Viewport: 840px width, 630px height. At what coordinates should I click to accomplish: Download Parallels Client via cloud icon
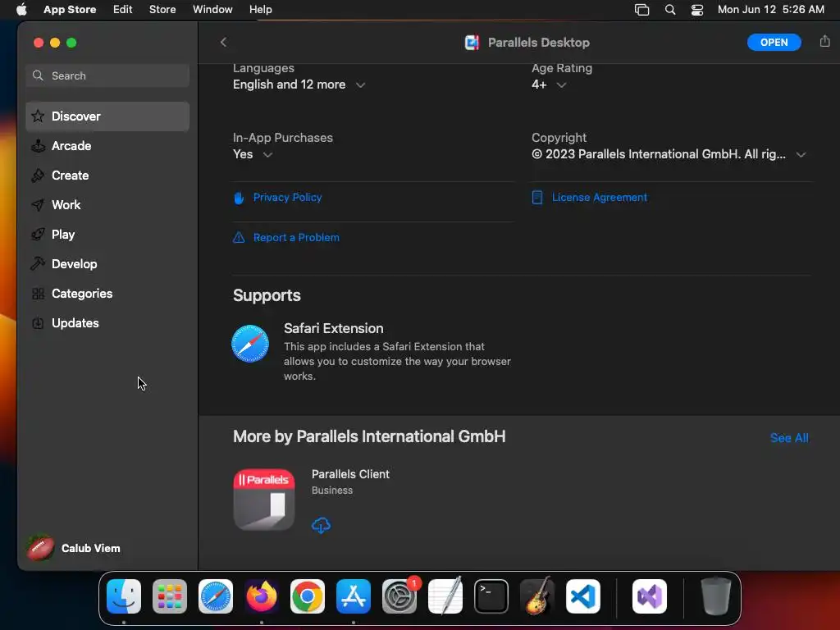tap(321, 525)
